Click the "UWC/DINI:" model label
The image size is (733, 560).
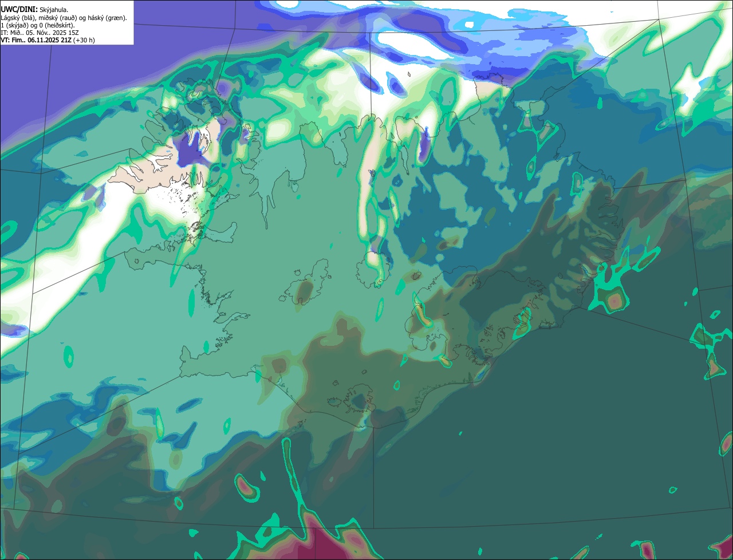tap(19, 10)
